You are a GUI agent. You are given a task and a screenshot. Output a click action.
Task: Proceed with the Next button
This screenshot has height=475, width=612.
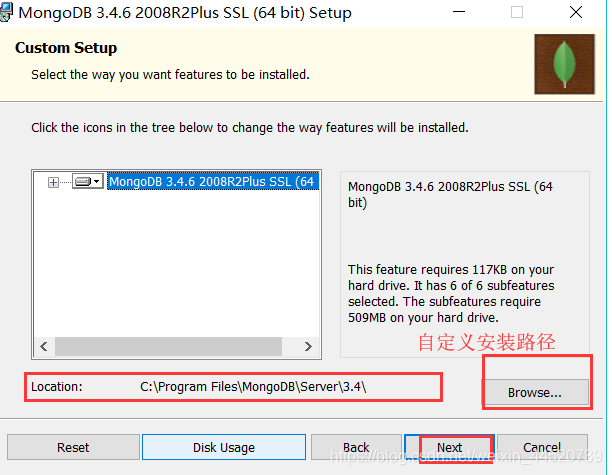449,447
